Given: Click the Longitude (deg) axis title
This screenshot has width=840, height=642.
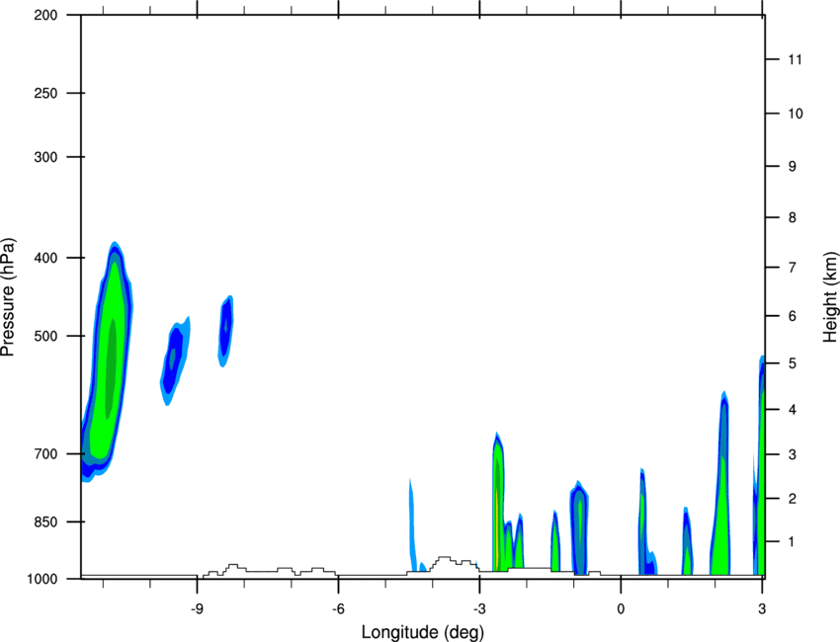Looking at the screenshot, I should click(x=423, y=632).
